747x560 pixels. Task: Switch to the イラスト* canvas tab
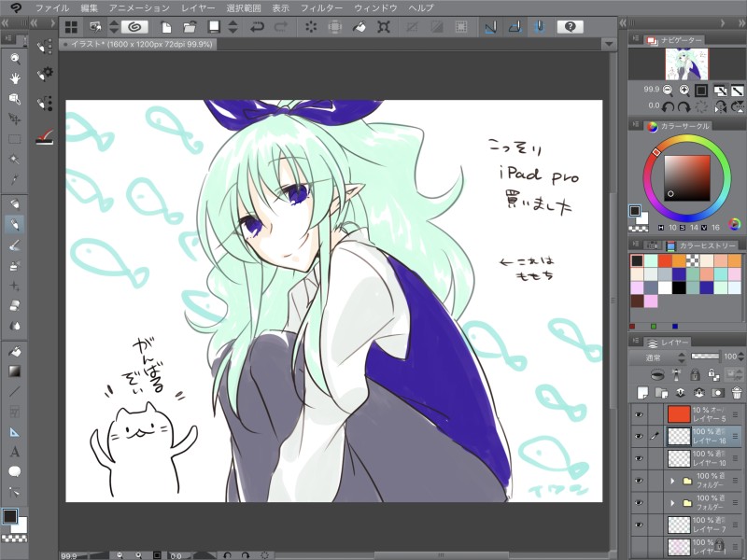click(x=138, y=44)
